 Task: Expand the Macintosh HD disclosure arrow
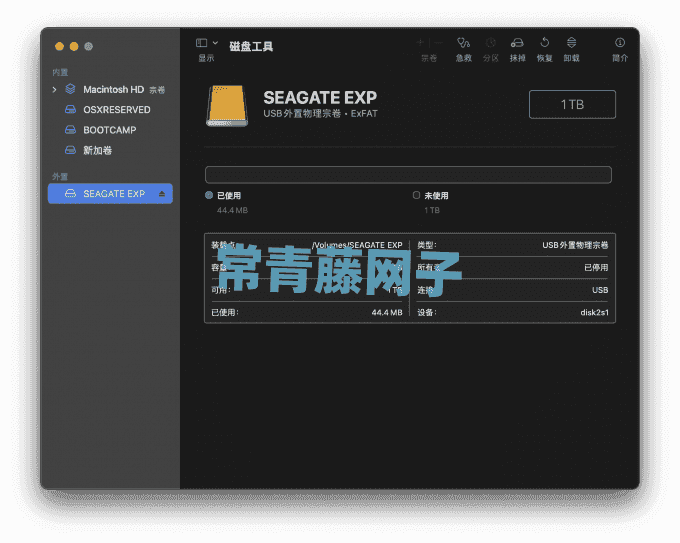pos(54,90)
